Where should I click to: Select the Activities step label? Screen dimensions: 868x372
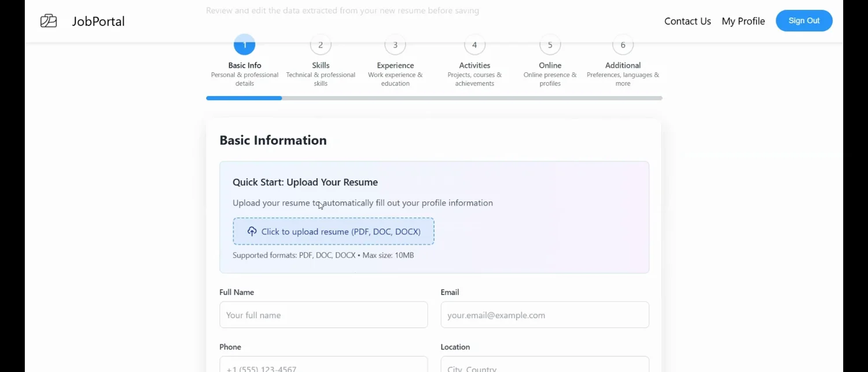click(475, 65)
